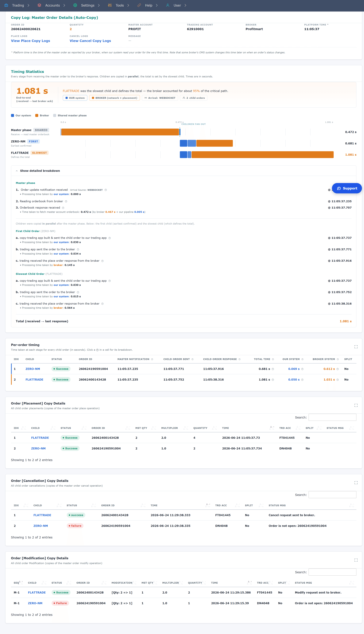Image resolution: width=364 pixels, height=634 pixels.
Task: Expand the User menu chevron
Action: (x=185, y=6)
